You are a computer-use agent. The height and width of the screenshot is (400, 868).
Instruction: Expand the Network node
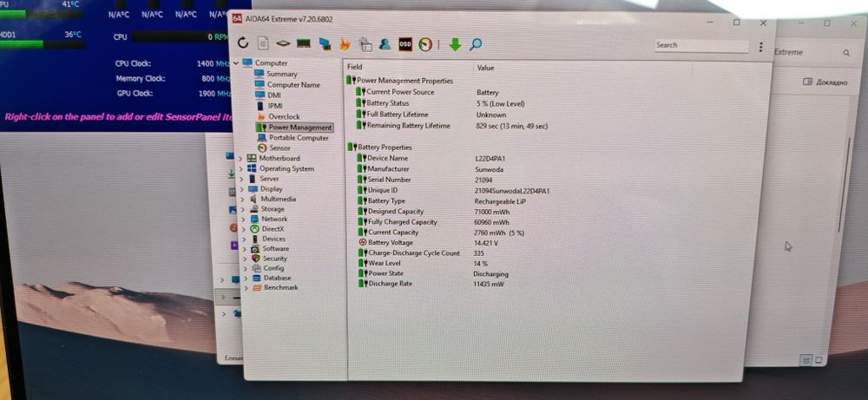pyautogui.click(x=243, y=219)
